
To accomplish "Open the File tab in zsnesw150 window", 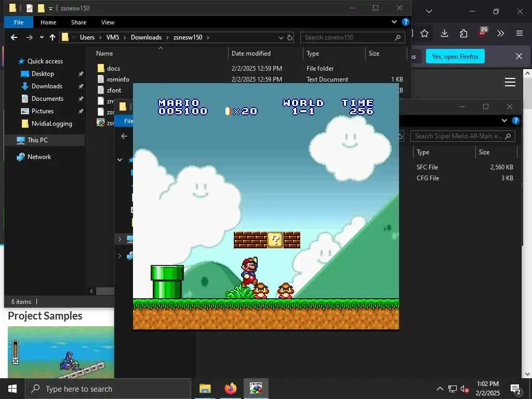I will pyautogui.click(x=19, y=22).
